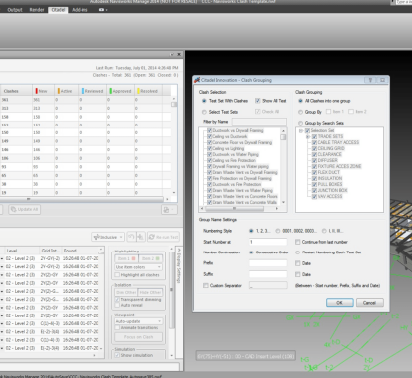Image resolution: width=412 pixels, height=378 pixels.
Task: Uncheck 'Ceiling vs Fire Protection' test
Action: pyautogui.click(x=209, y=160)
